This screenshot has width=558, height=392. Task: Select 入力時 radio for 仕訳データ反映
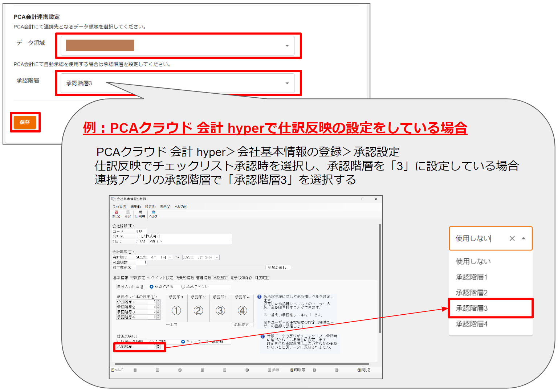152,342
